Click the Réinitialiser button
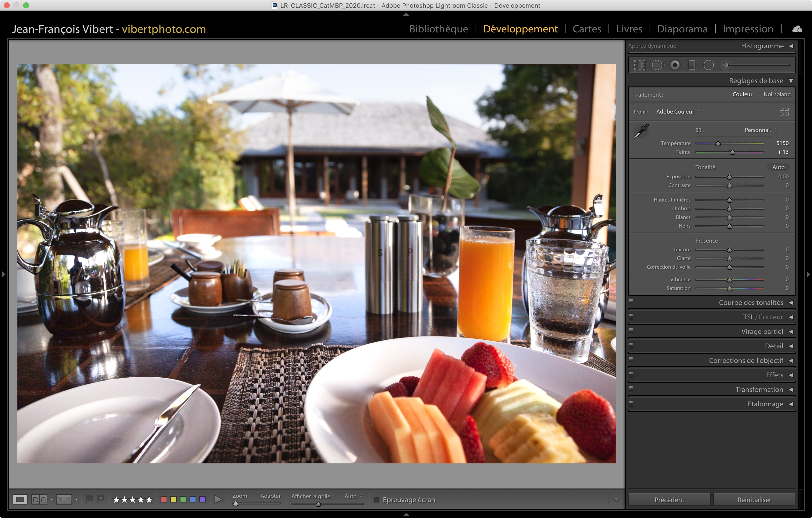This screenshot has width=812, height=518. pos(754,499)
